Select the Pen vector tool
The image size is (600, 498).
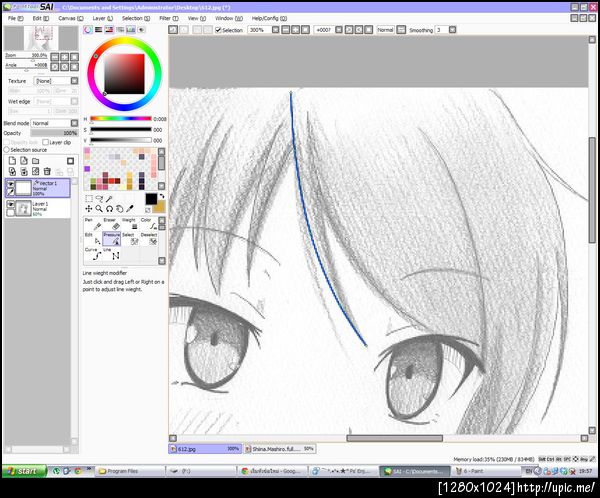point(93,224)
